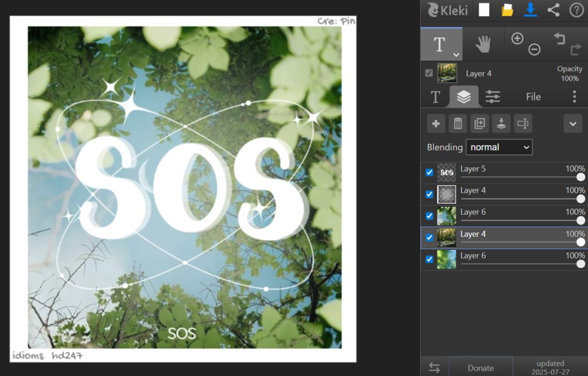Image resolution: width=588 pixels, height=376 pixels.
Task: Select the Hand pan tool
Action: click(483, 44)
